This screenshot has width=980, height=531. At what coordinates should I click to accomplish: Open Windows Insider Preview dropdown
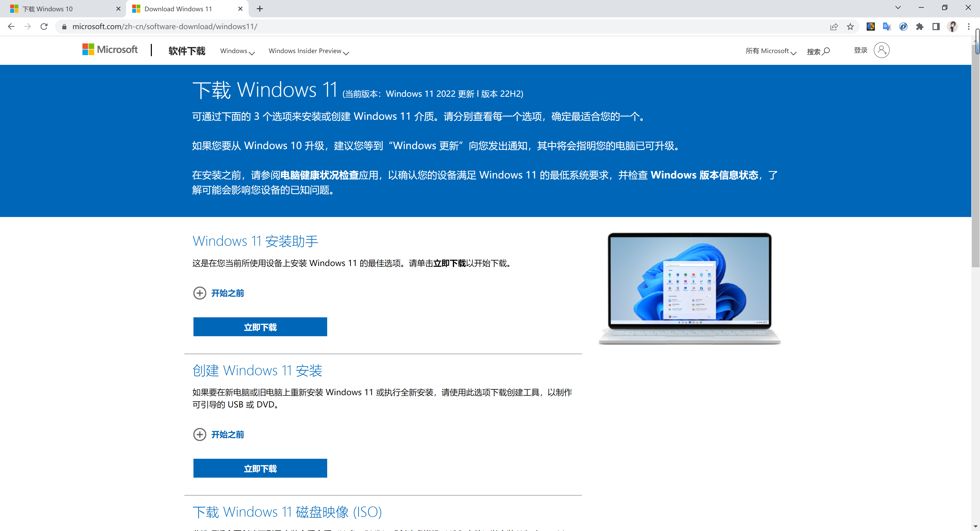click(x=308, y=51)
